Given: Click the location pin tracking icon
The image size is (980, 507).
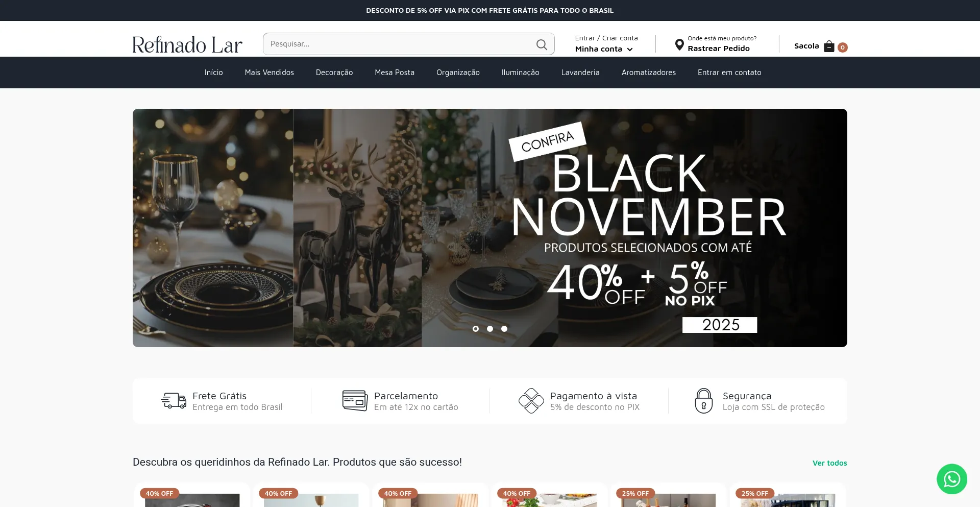Looking at the screenshot, I should (679, 45).
